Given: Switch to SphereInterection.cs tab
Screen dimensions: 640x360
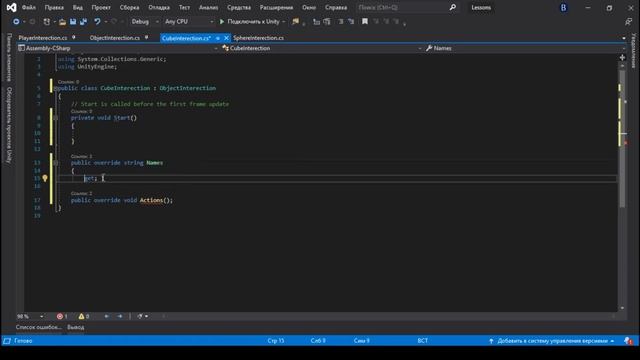Looking at the screenshot, I should 258,38.
